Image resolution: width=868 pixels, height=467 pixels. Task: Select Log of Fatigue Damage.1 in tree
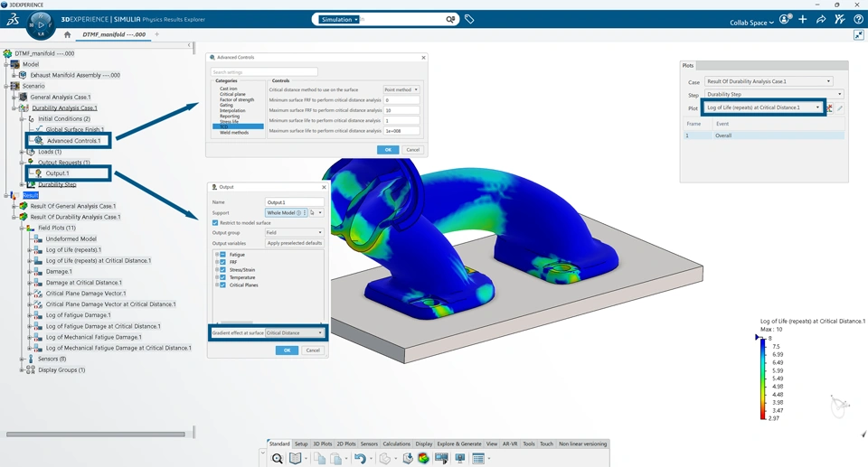(78, 315)
